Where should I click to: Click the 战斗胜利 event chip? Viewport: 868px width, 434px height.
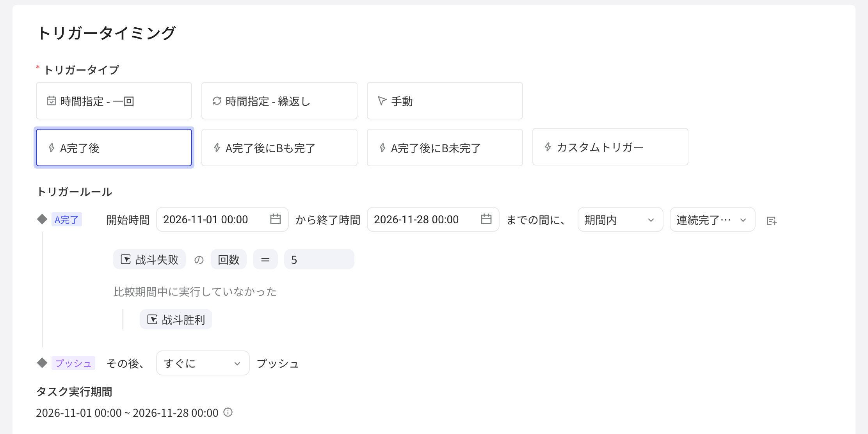[x=176, y=319]
